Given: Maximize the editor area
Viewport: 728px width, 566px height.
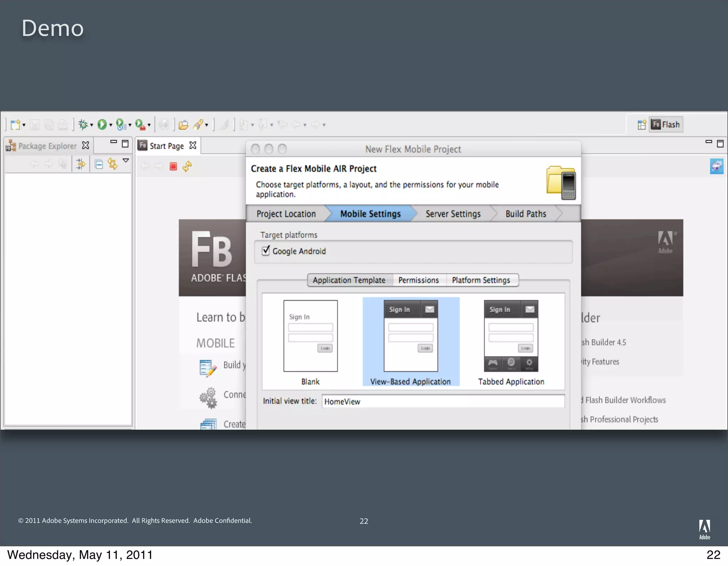Looking at the screenshot, I should click(x=721, y=144).
